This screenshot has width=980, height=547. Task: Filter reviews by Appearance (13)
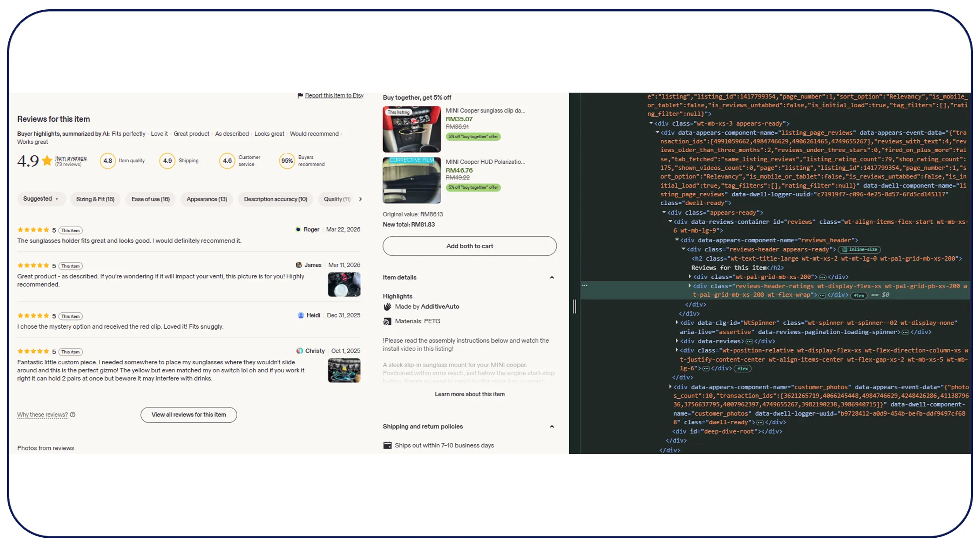click(x=207, y=199)
